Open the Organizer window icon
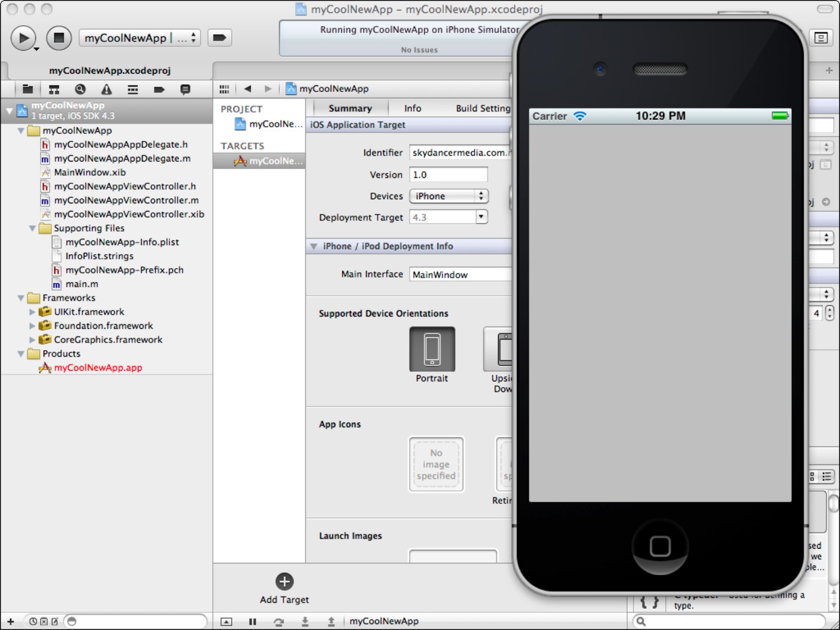The width and height of the screenshot is (840, 630). click(x=821, y=38)
